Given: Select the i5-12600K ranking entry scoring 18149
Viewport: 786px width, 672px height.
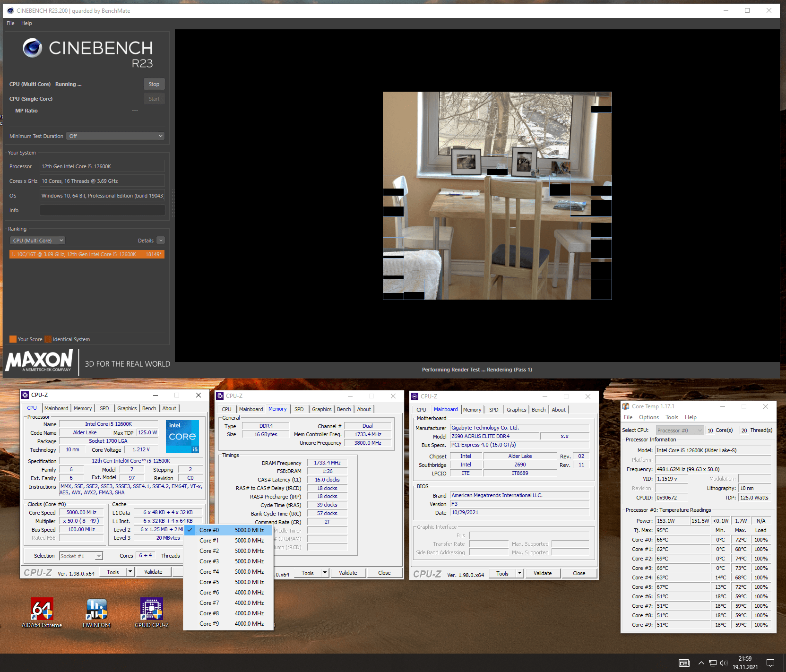Looking at the screenshot, I should coord(87,254).
